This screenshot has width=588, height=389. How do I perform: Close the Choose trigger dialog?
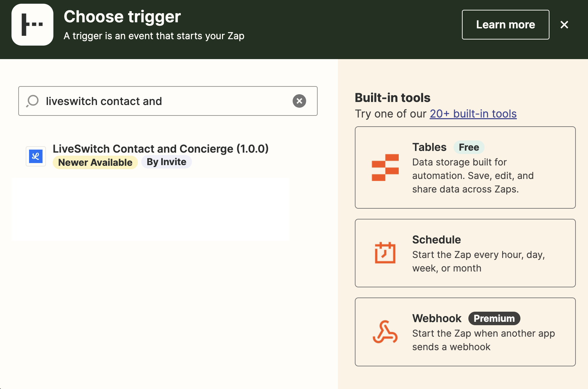pyautogui.click(x=564, y=25)
